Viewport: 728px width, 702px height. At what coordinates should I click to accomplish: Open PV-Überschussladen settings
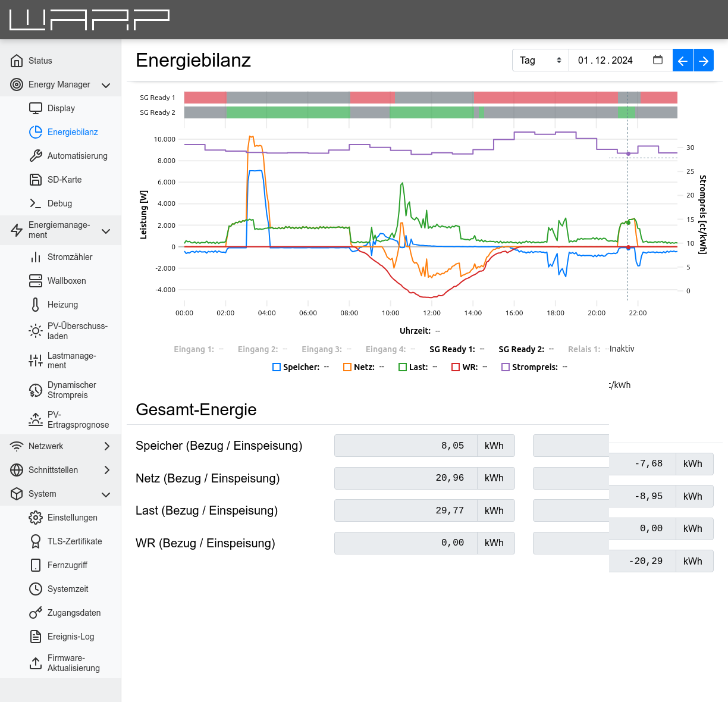[x=71, y=331]
